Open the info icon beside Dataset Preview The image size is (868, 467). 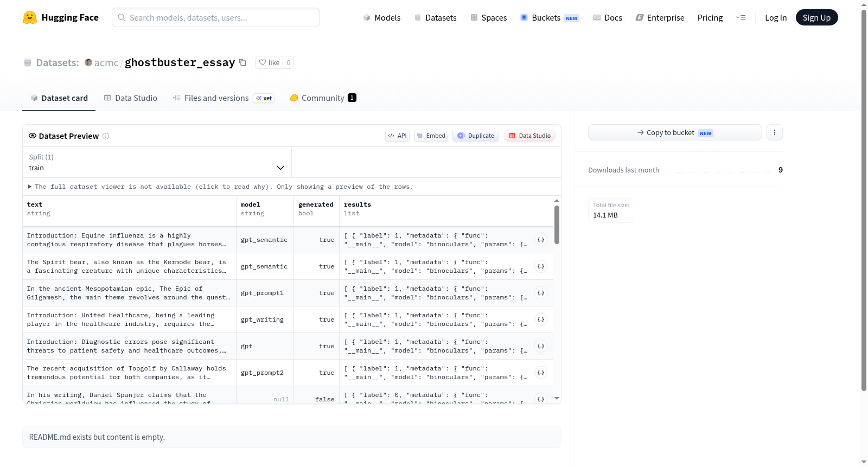pyautogui.click(x=106, y=136)
